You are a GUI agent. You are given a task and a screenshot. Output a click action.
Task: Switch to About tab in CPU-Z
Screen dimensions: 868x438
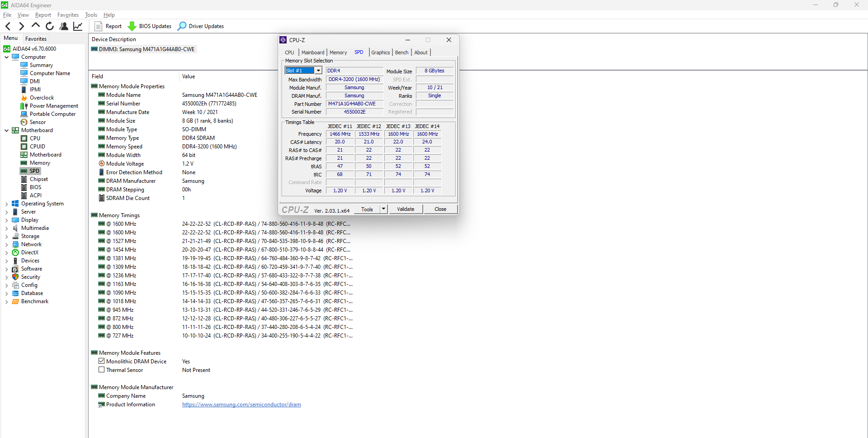click(x=421, y=52)
